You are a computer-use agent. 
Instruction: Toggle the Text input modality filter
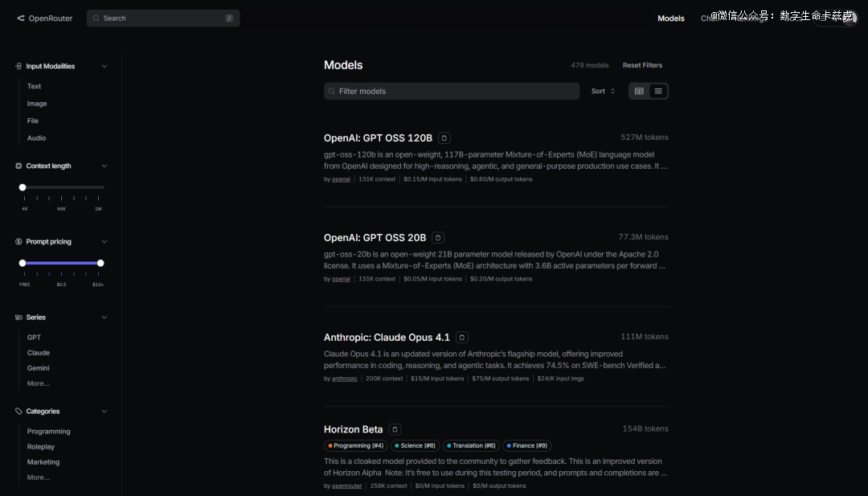click(35, 86)
